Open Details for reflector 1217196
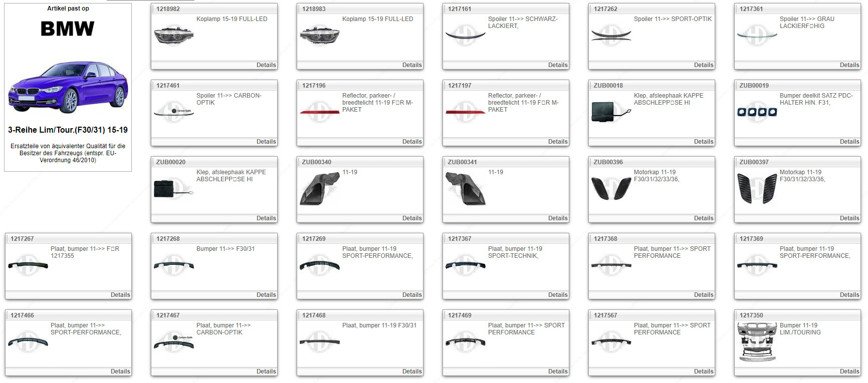The image size is (868, 383). [412, 142]
